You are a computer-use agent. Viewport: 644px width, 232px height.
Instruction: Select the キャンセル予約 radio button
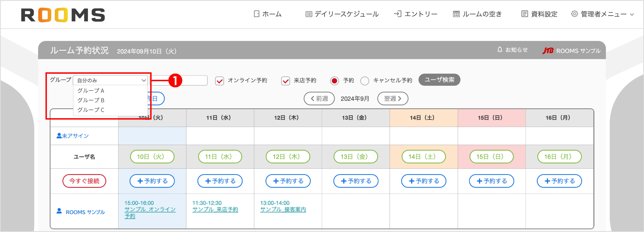coord(365,81)
